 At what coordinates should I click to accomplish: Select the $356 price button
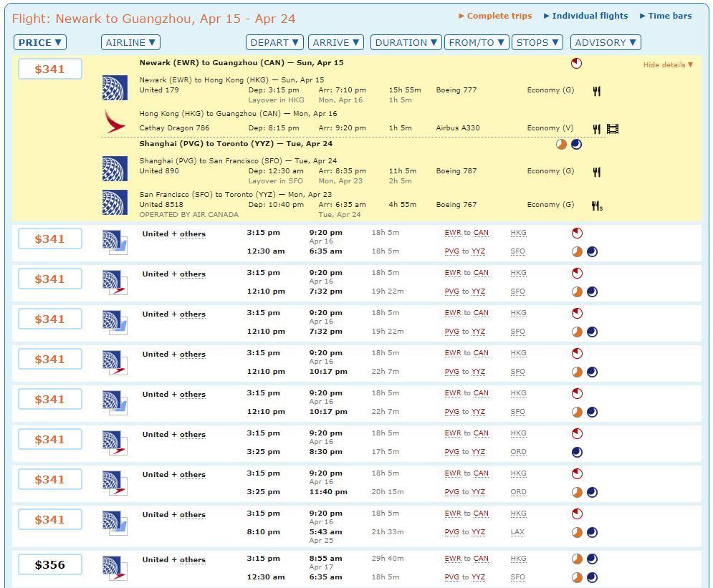click(50, 565)
